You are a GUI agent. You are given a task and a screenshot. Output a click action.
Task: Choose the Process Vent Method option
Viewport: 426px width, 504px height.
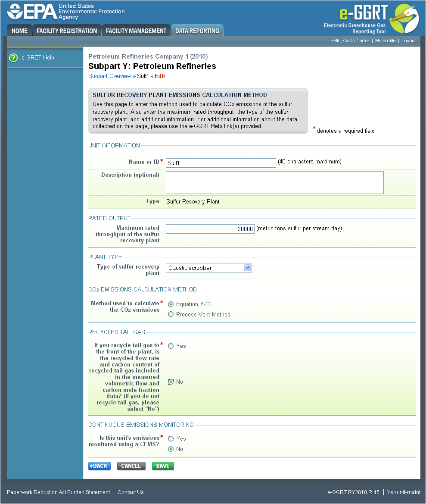pyautogui.click(x=171, y=314)
